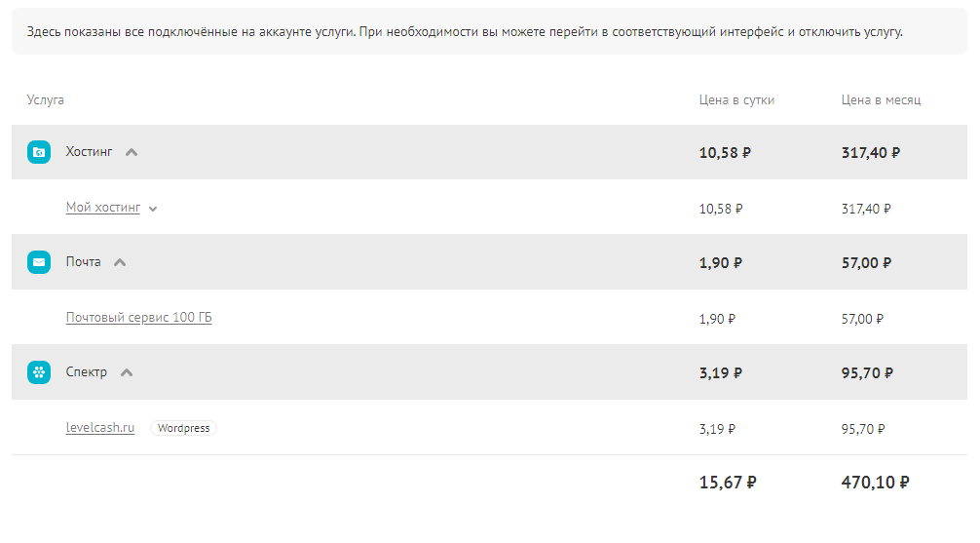Click the total monthly price 470,10 ₽
The width and height of the screenshot is (980, 543).
875,482
